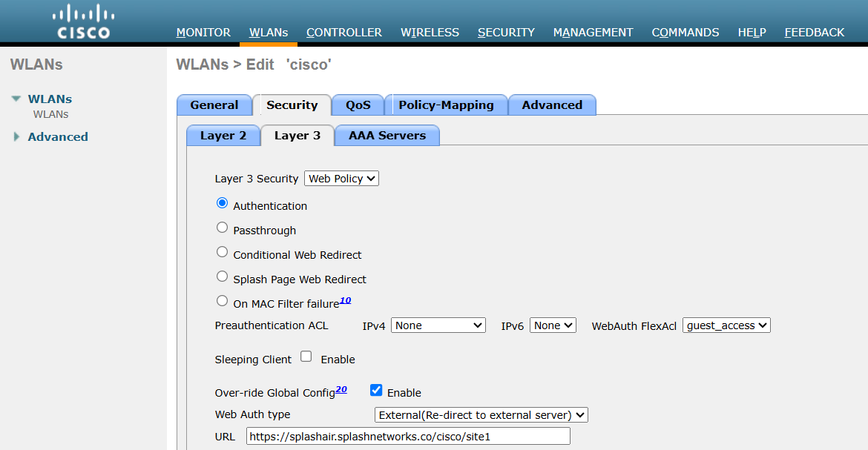Click the Preauthentication ACL label
The image size is (868, 450).
point(272,325)
